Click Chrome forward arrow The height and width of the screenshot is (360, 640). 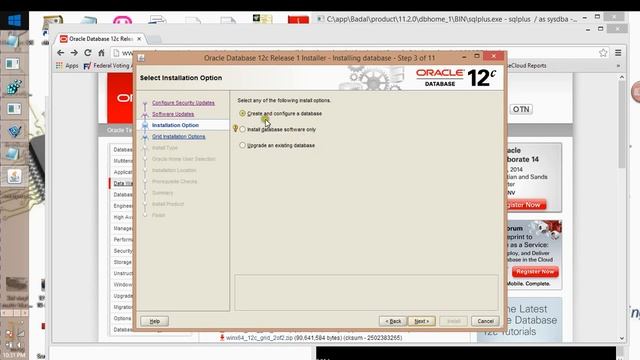point(74,53)
